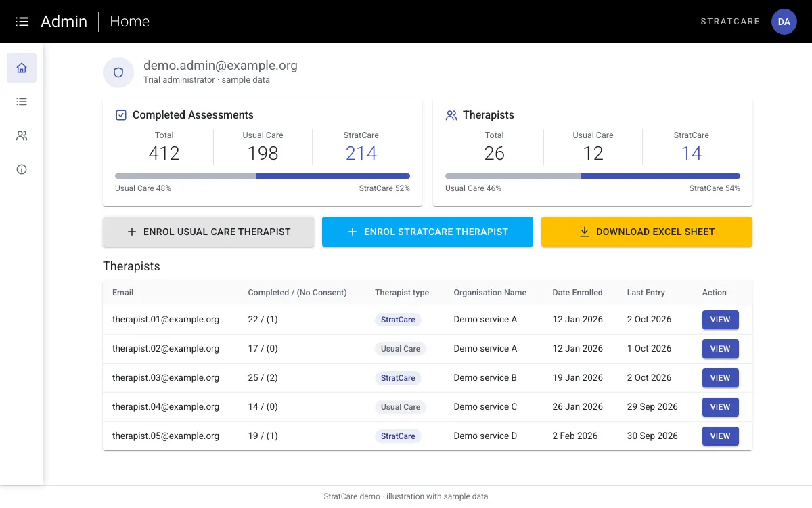Viewport: 812px width, 508px height.
Task: Click Demo service D organisation cell
Action: point(485,436)
